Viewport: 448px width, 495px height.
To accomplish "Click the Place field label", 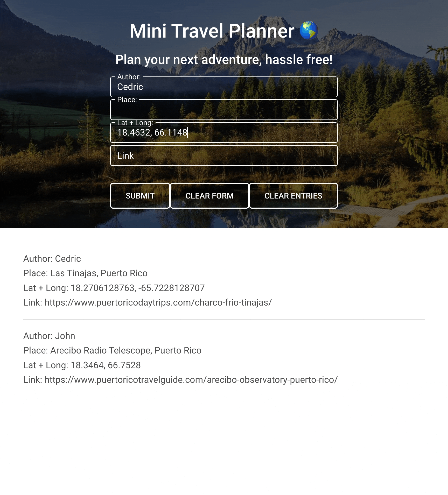I will (x=127, y=100).
